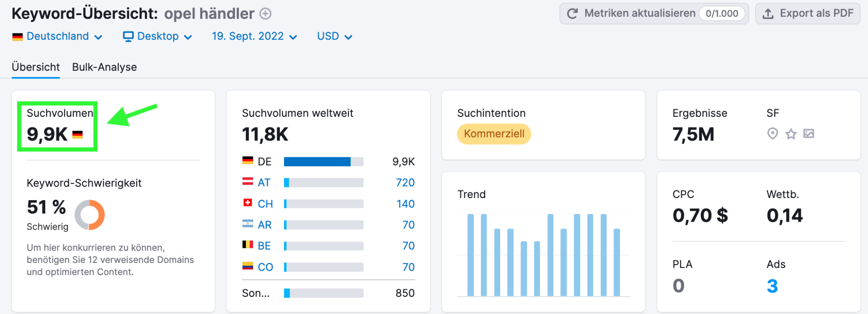Image resolution: width=868 pixels, height=314 pixels.
Task: Click the 140 volume value for CH
Action: click(406, 204)
